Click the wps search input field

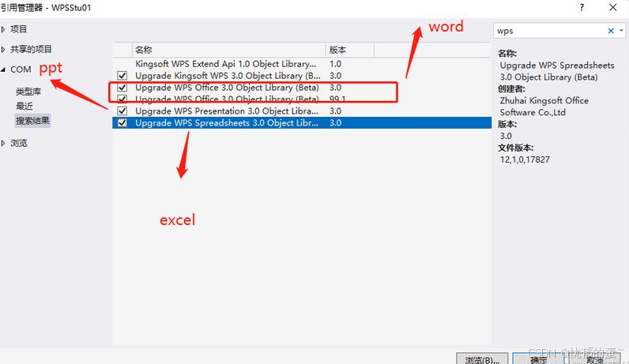coord(549,31)
